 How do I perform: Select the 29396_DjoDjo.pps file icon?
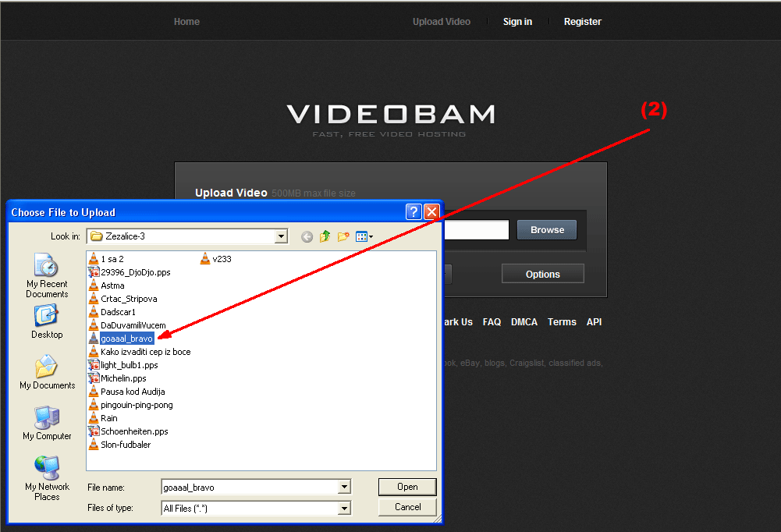coord(94,272)
